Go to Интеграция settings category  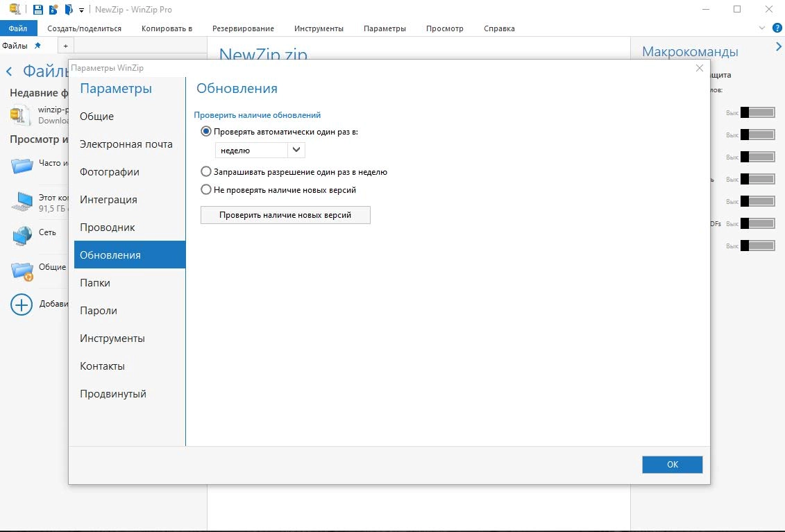coord(130,200)
